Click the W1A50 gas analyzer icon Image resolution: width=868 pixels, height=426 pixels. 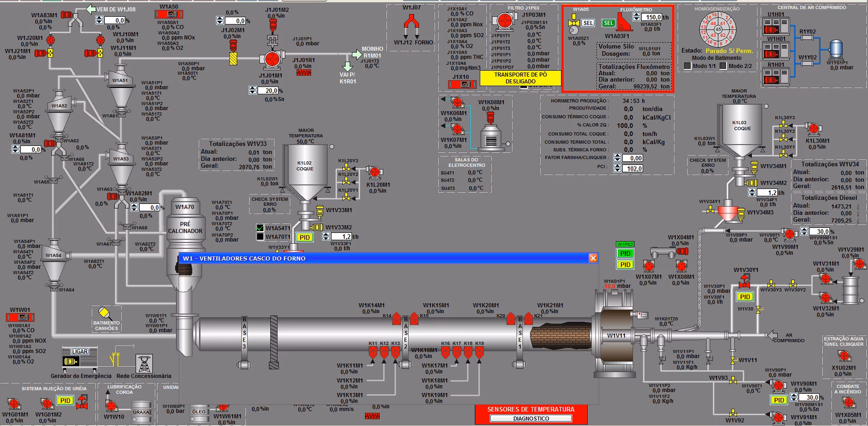coord(169,15)
